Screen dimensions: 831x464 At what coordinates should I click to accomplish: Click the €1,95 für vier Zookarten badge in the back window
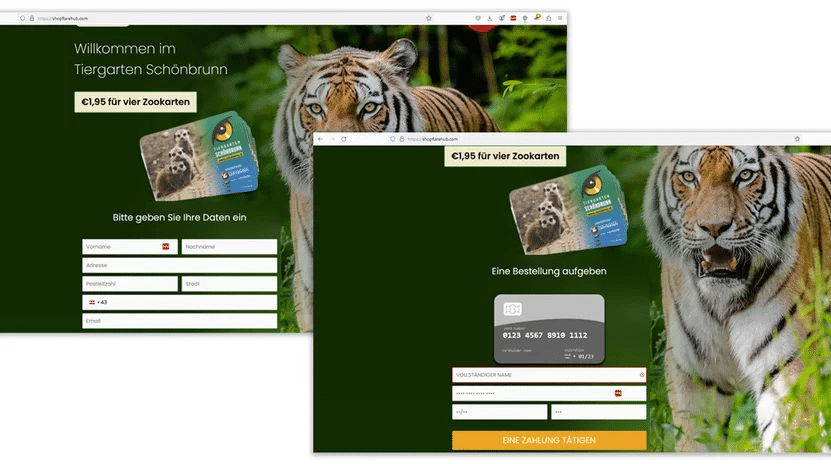coord(136,102)
